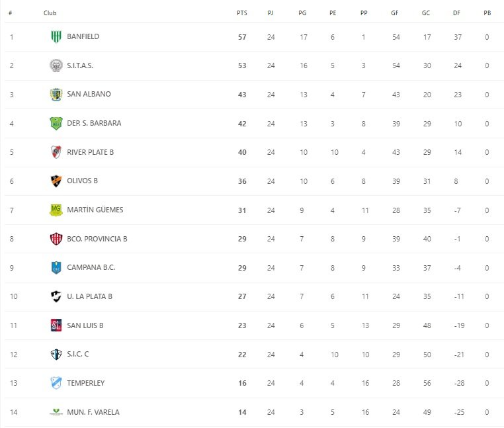
Task: Click the Banfield club crest icon
Action: [x=56, y=36]
